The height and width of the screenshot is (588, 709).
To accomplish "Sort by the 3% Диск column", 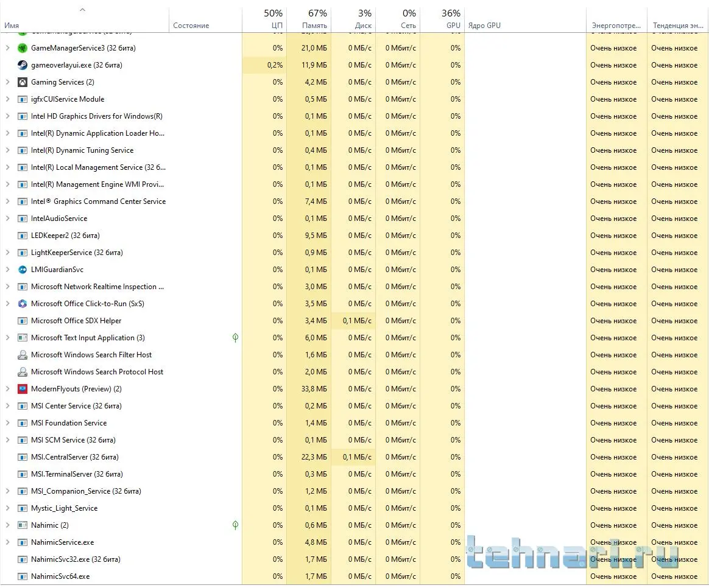I will click(353, 20).
